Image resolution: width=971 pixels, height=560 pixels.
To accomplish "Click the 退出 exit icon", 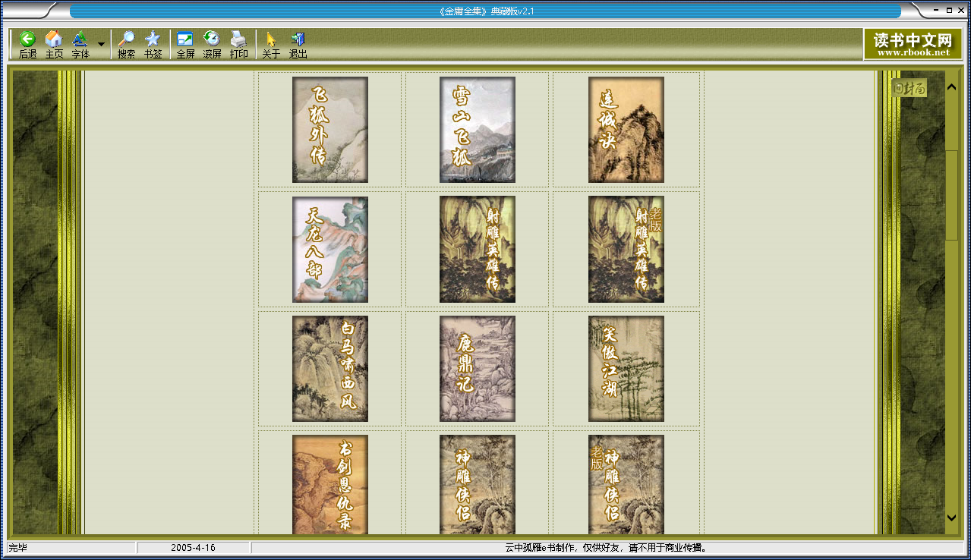I will point(298,45).
